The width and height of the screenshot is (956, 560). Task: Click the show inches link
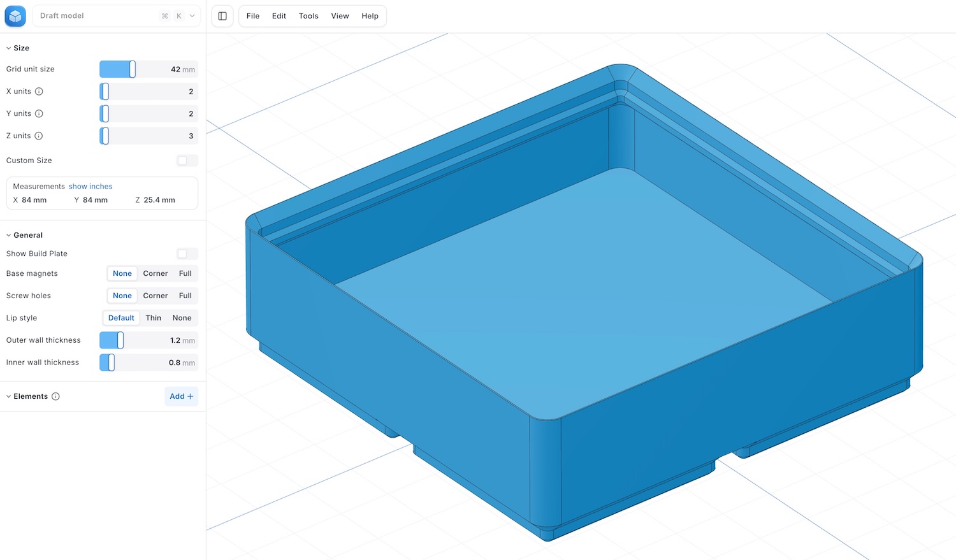pyautogui.click(x=91, y=187)
